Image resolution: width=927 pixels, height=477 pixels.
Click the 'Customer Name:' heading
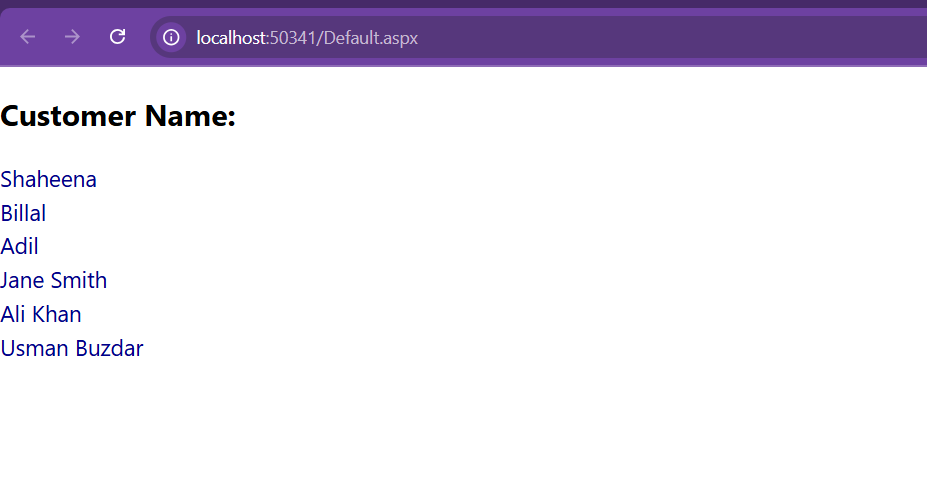118,115
